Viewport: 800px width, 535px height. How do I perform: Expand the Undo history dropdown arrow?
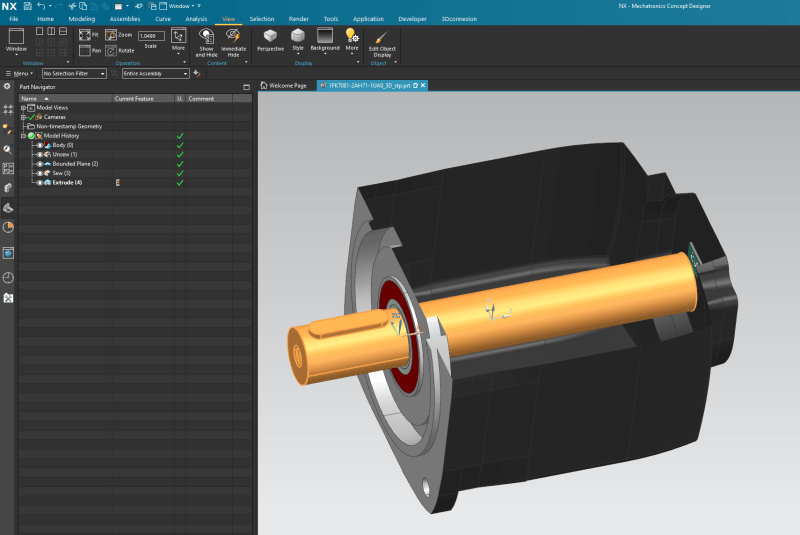click(50, 6)
